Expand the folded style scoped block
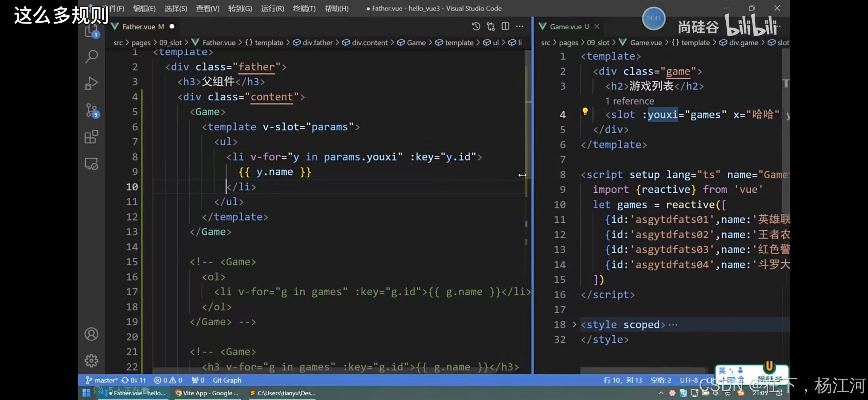The width and height of the screenshot is (868, 400). click(x=574, y=325)
